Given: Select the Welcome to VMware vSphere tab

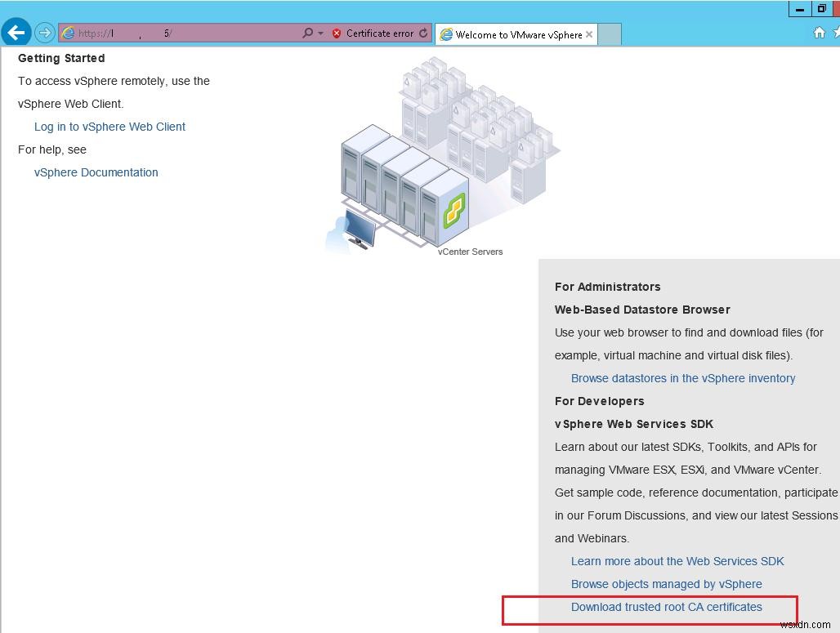Looking at the screenshot, I should pyautogui.click(x=515, y=33).
